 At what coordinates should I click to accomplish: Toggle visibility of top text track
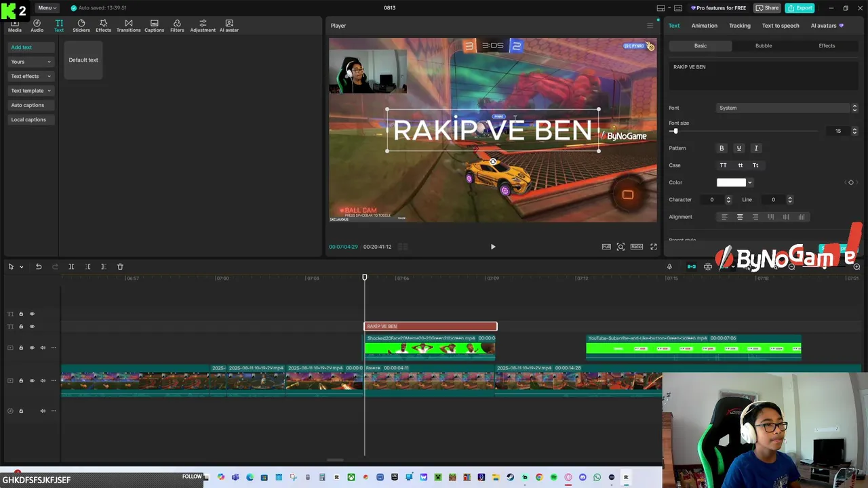(32, 314)
